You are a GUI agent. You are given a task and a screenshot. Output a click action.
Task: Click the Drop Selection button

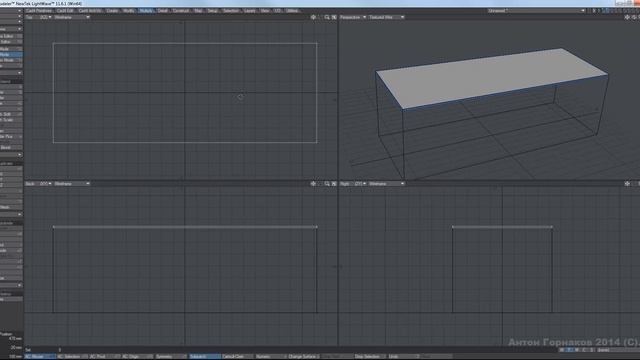[369, 356]
